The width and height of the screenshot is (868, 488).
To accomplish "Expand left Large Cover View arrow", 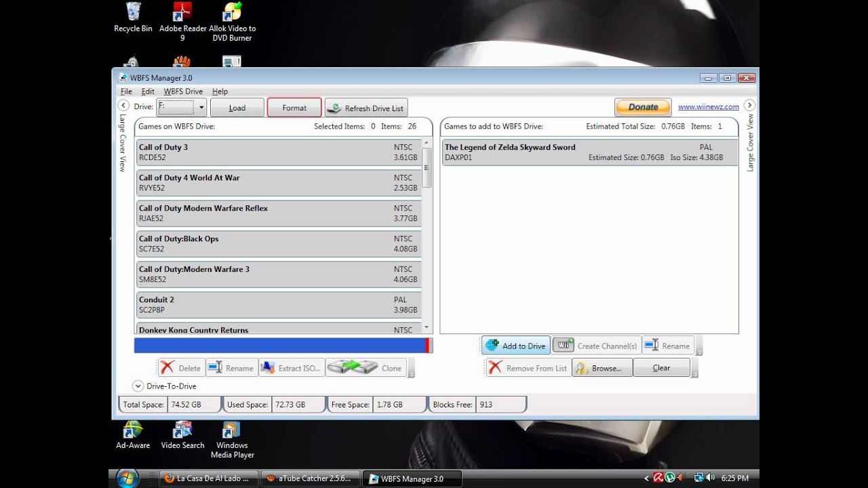I will tap(123, 105).
